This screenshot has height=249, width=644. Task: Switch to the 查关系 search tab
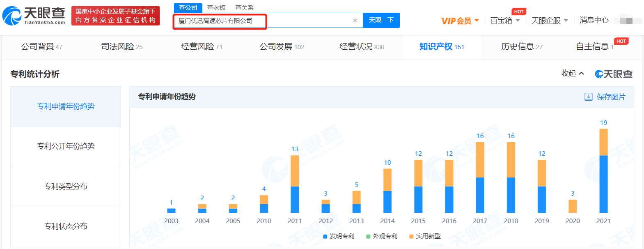tap(244, 8)
